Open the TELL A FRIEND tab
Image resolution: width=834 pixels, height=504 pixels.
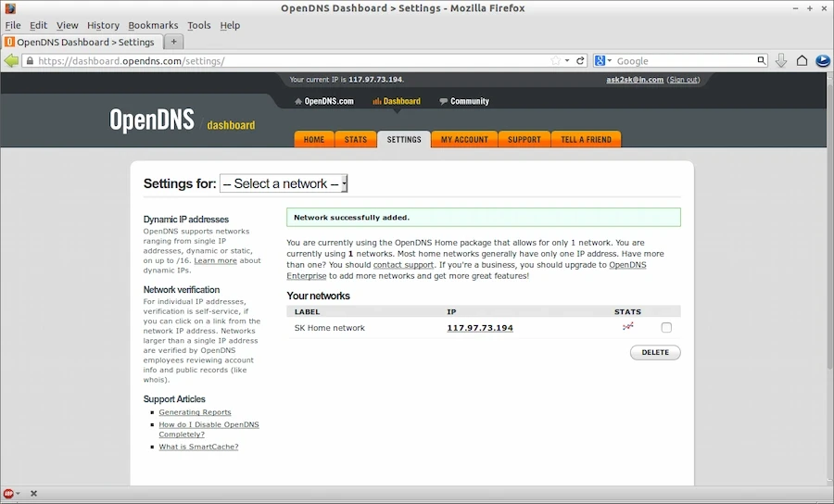tap(587, 139)
